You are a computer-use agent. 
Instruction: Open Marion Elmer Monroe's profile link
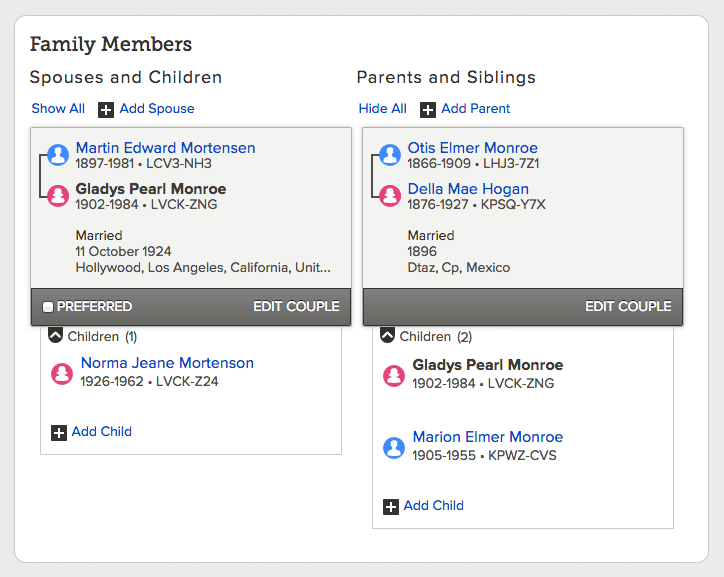[488, 437]
